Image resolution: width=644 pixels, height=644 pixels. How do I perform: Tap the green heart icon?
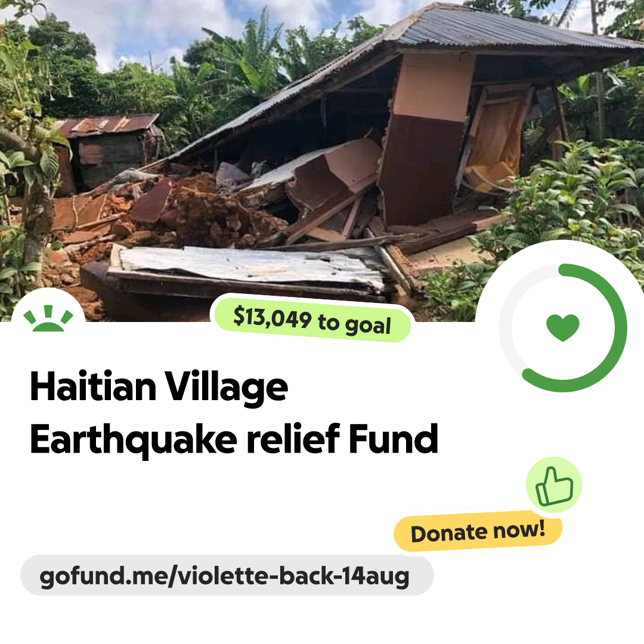[x=563, y=327]
